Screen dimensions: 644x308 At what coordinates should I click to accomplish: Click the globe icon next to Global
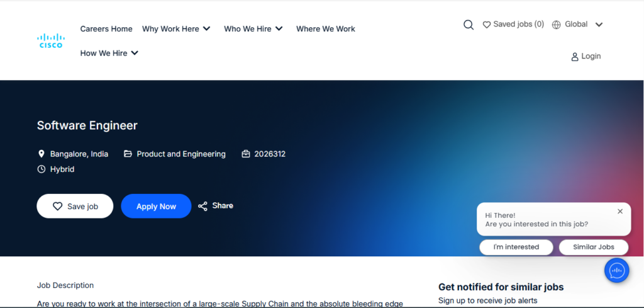pyautogui.click(x=556, y=25)
